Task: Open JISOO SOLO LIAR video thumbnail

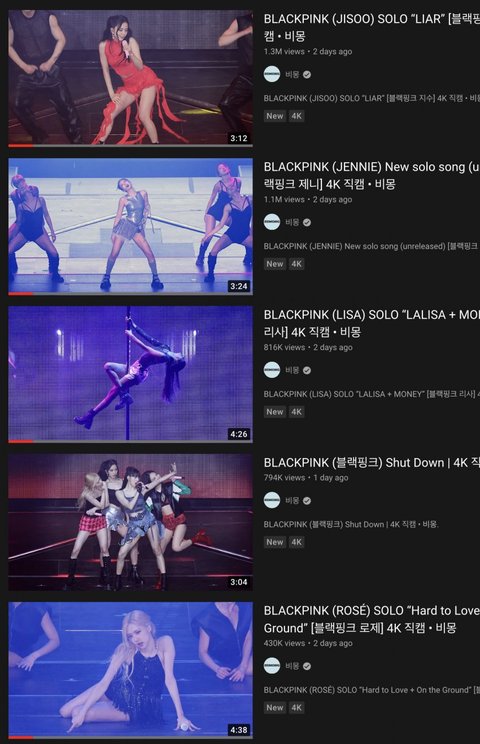Action: click(x=130, y=78)
